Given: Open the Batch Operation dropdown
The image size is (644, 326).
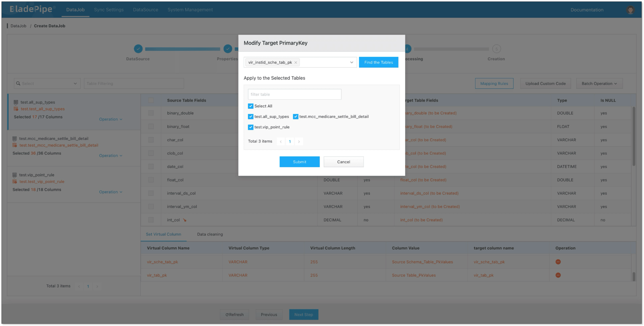Looking at the screenshot, I should [599, 83].
